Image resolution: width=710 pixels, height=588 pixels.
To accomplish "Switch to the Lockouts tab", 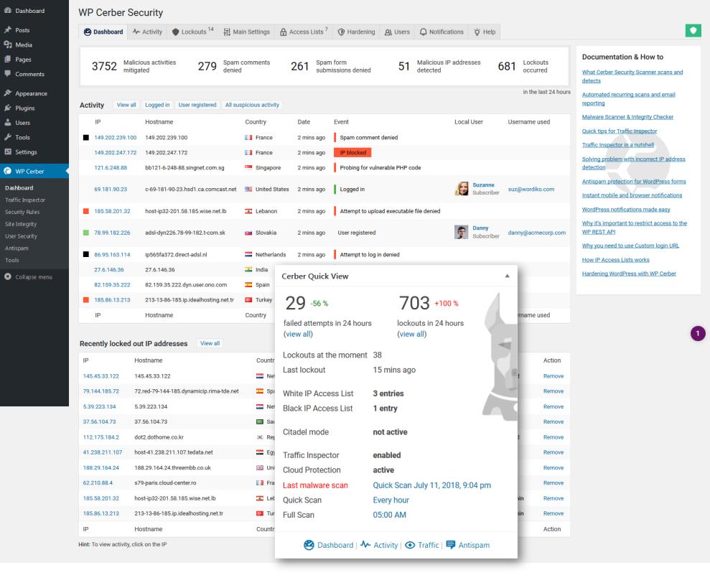I will pos(192,32).
